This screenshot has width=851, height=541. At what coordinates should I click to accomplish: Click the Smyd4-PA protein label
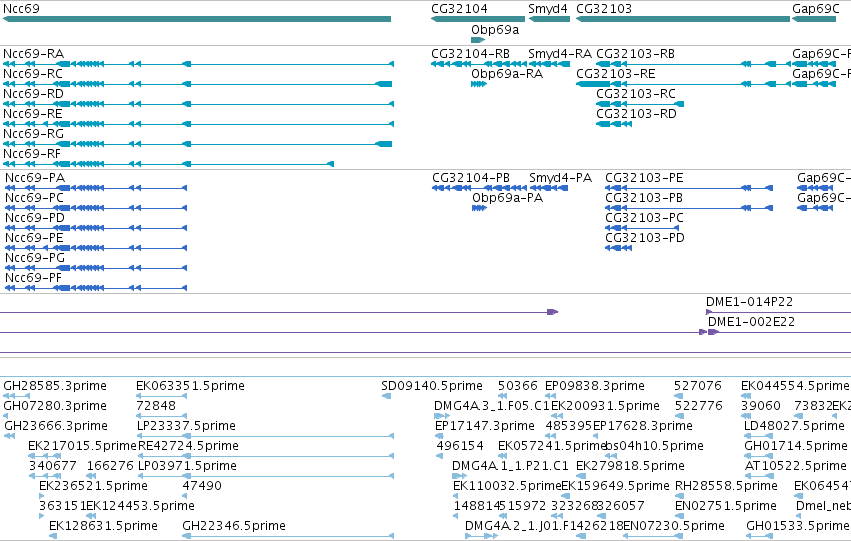click(x=561, y=178)
